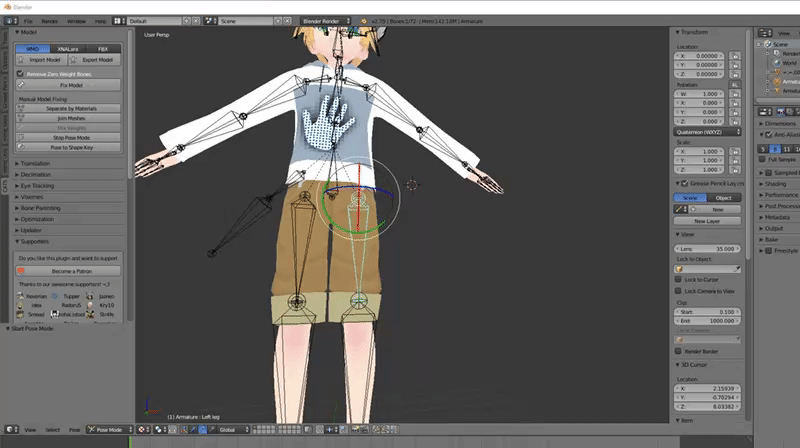This screenshot has width=800, height=448.
Task: Click the eyedropper in the Lock to Object field
Action: [x=737, y=269]
